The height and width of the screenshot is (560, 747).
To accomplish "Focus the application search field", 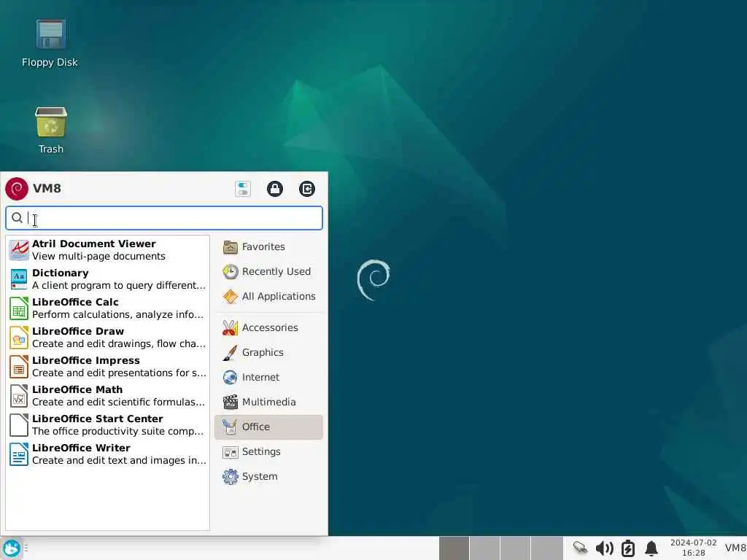I will pos(164,218).
